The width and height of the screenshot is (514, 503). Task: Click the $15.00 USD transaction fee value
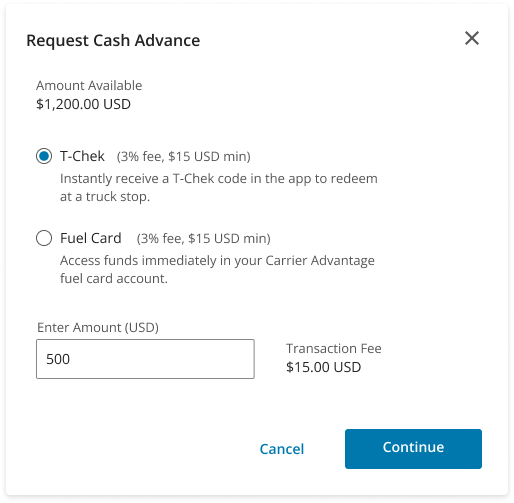[323, 367]
